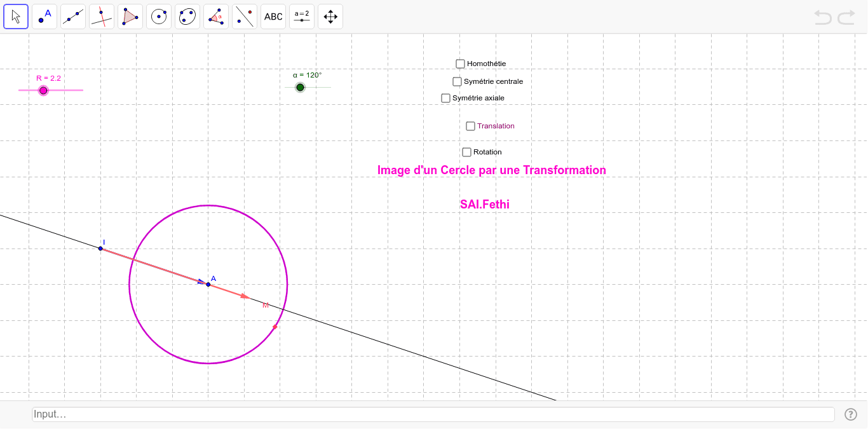Viewport: 868px width, 429px height.
Task: Select the Polygon tool
Action: point(130,16)
